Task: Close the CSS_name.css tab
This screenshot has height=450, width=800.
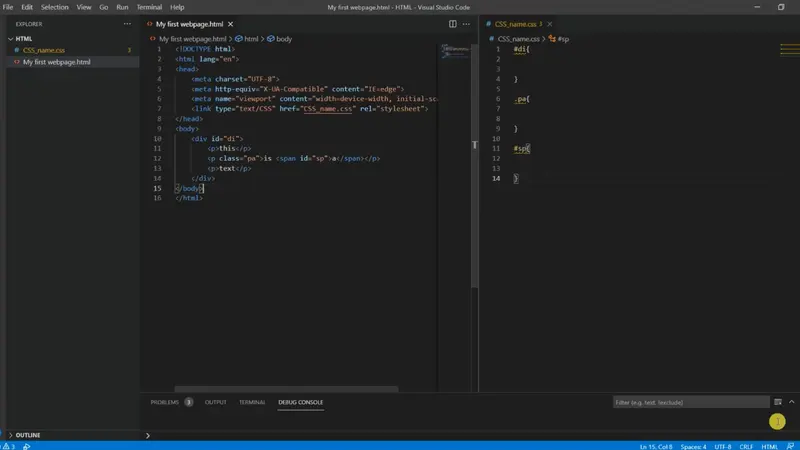Action: click(x=549, y=24)
